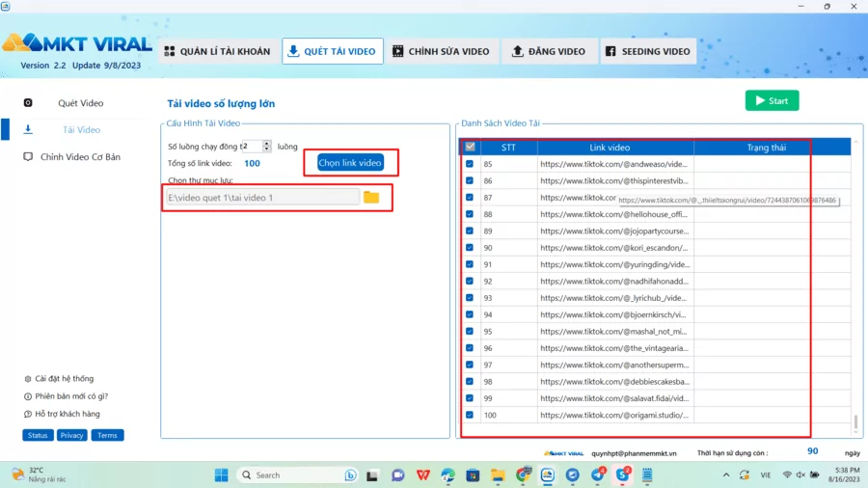Toggle the select-all checkbox in table header

(x=470, y=148)
